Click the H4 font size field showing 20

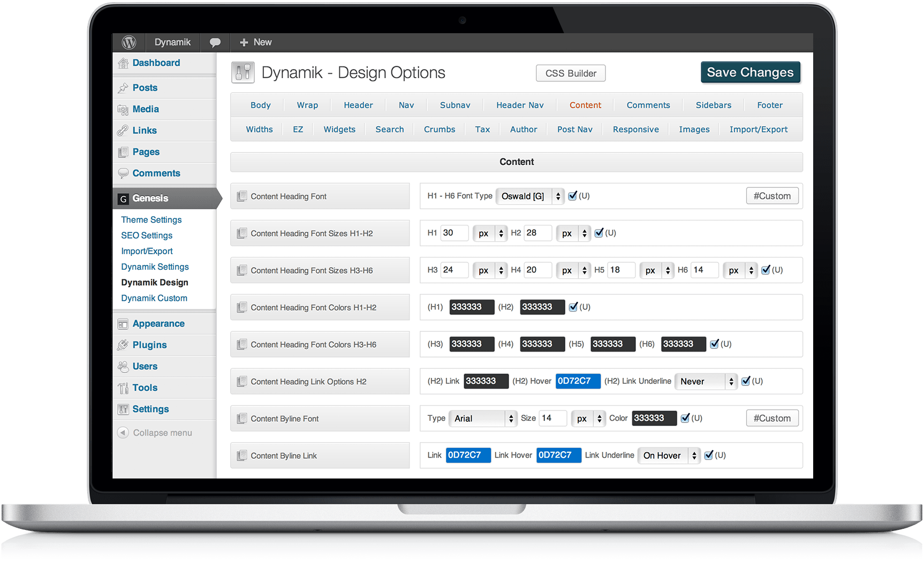(538, 270)
